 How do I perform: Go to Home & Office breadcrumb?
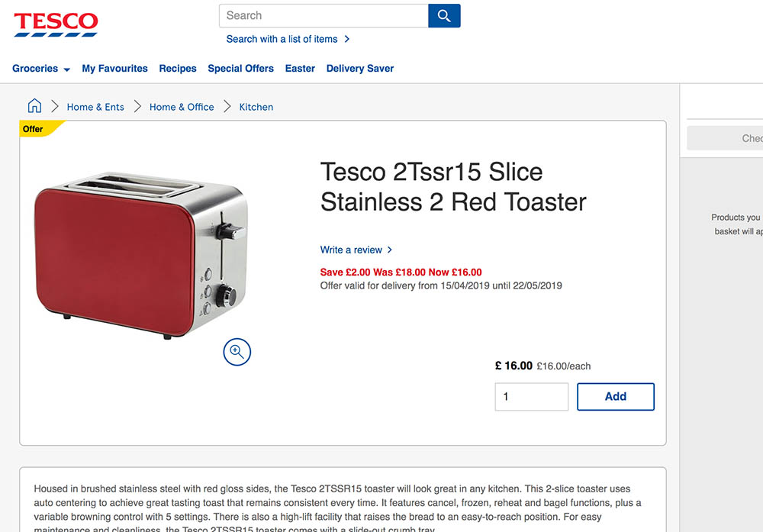pyautogui.click(x=182, y=107)
